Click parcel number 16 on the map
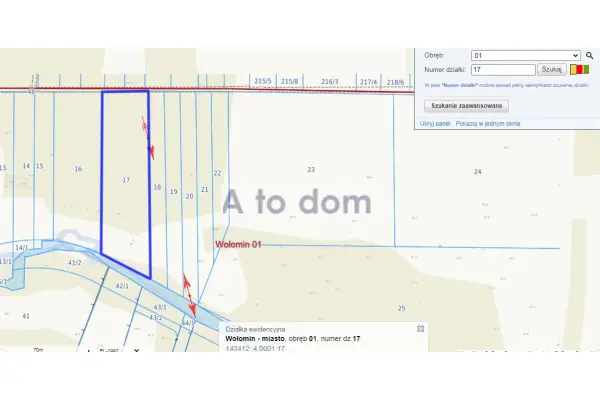This screenshot has height=400, width=600. click(78, 169)
